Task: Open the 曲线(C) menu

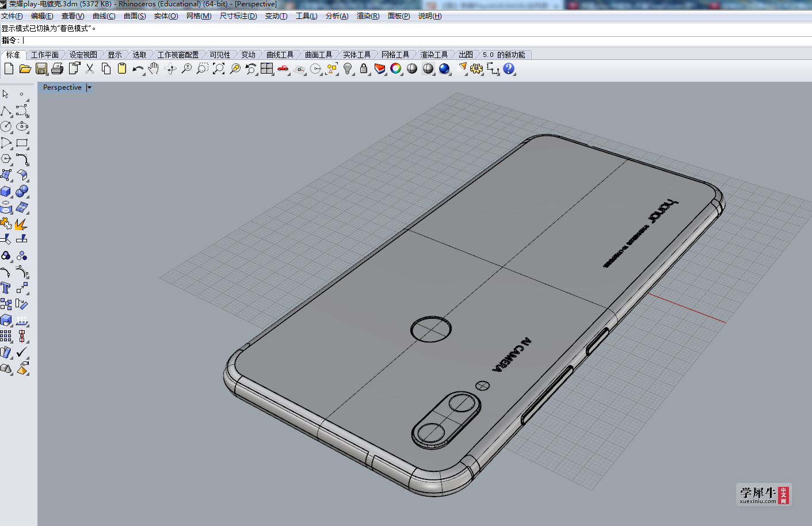Action: click(x=104, y=16)
